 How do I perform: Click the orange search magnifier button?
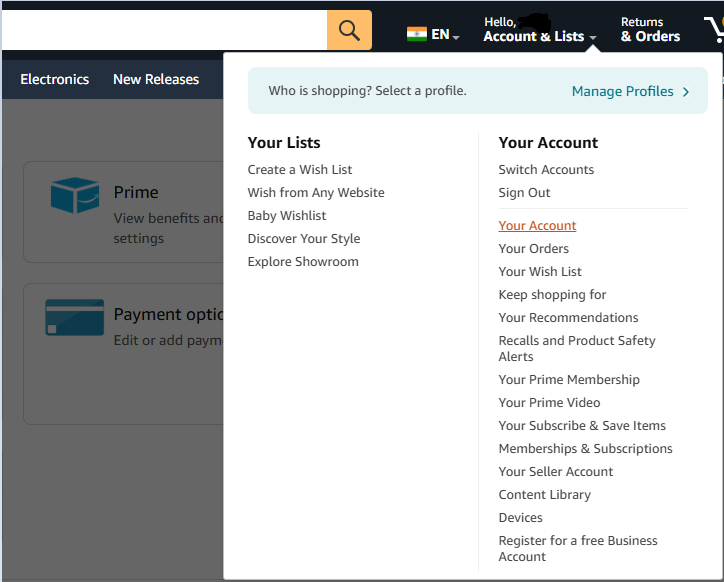point(349,30)
